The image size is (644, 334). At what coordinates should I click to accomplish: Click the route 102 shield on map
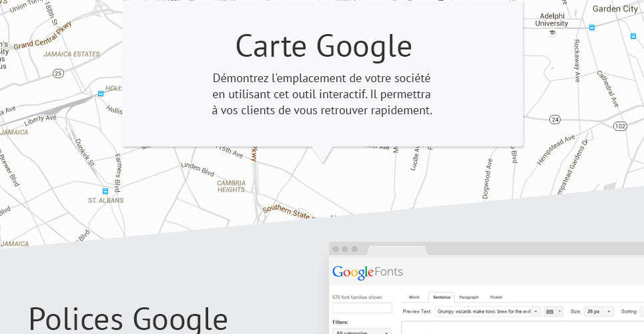[620, 126]
